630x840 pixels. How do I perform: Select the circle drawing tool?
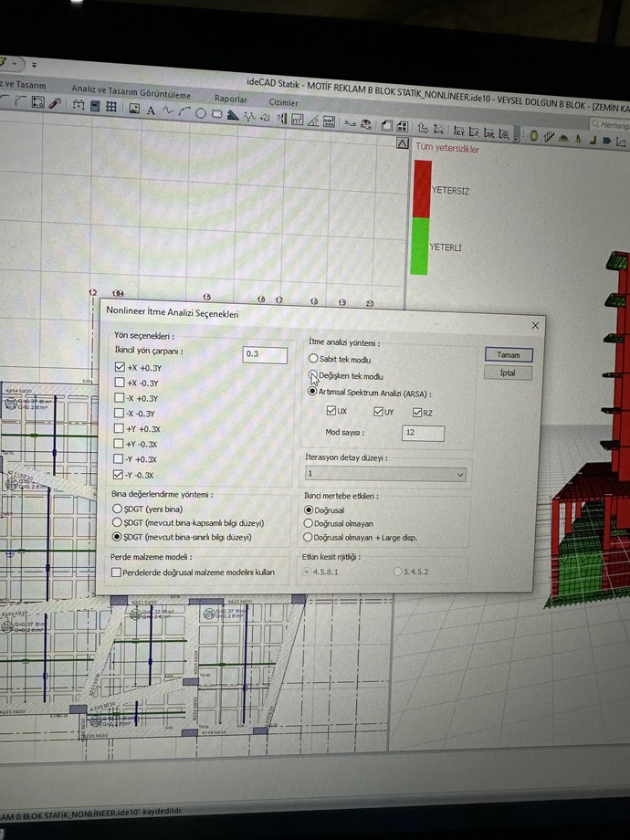(201, 113)
